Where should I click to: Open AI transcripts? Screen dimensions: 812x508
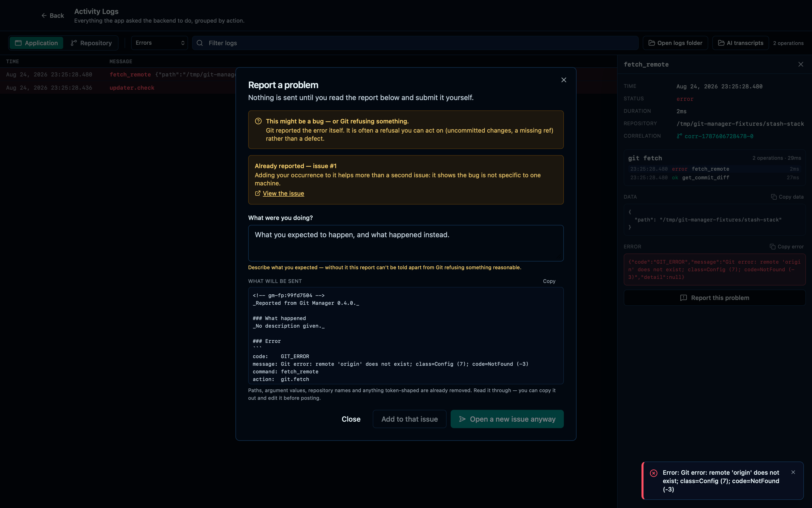[x=740, y=43]
